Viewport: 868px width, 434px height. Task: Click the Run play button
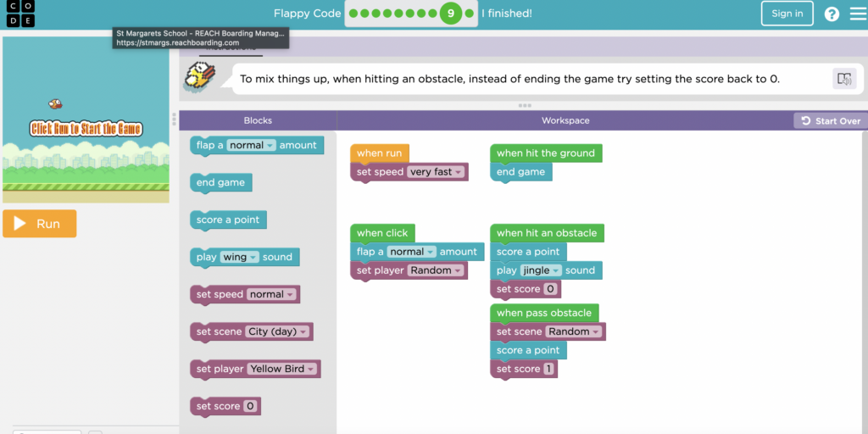[39, 224]
